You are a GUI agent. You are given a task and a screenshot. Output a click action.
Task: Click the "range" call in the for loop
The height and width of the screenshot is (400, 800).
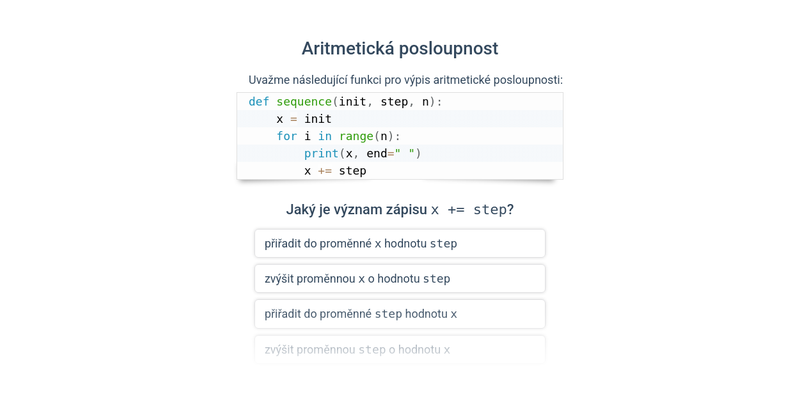pos(355,136)
